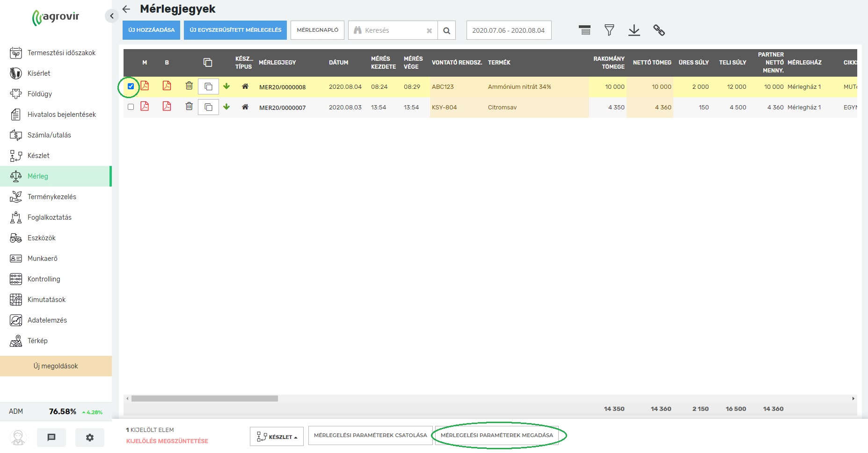Uncheck the MER20/0000008 row checkbox
The image size is (868, 453).
point(131,86)
